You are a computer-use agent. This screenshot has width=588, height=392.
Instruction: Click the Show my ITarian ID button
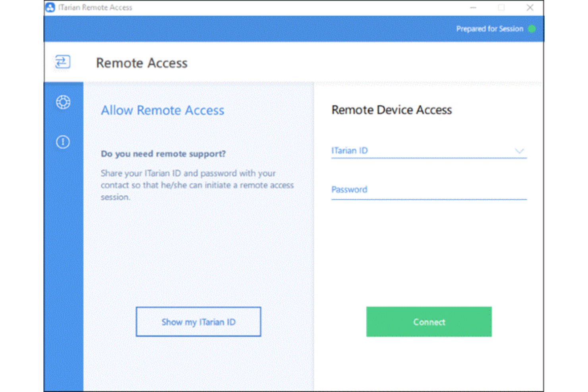[198, 322]
